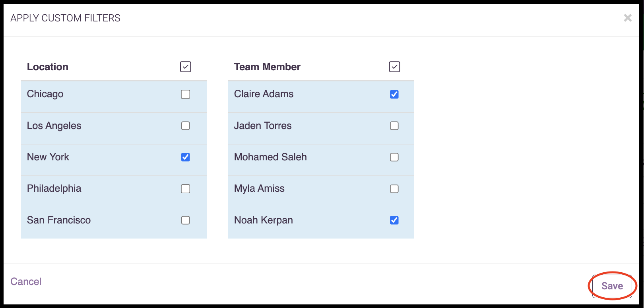The height and width of the screenshot is (308, 644).
Task: Check the Chicago location checkbox
Action: point(186,94)
